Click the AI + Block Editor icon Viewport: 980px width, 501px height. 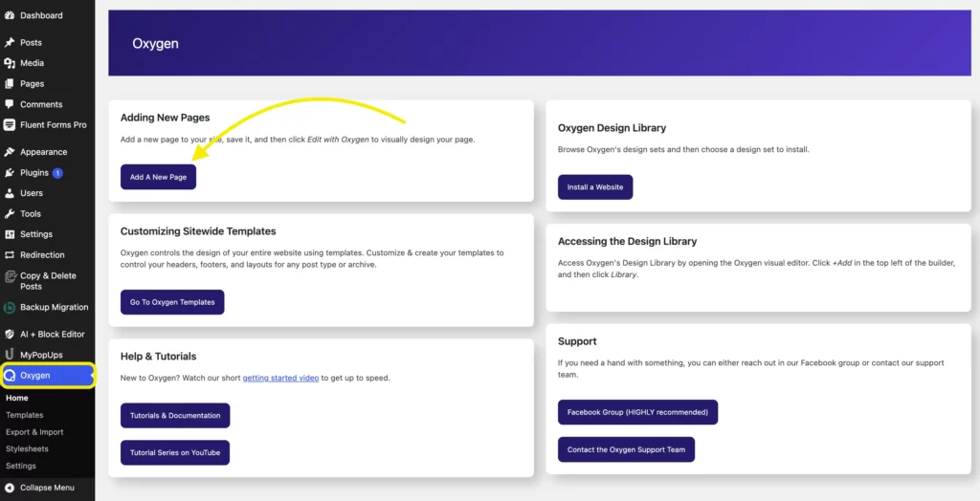click(x=10, y=335)
